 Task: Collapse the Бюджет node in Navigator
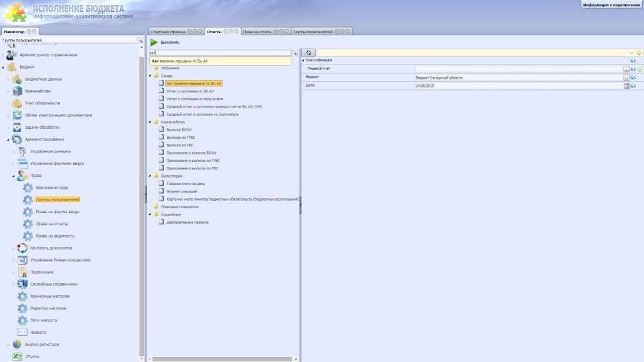(3, 67)
